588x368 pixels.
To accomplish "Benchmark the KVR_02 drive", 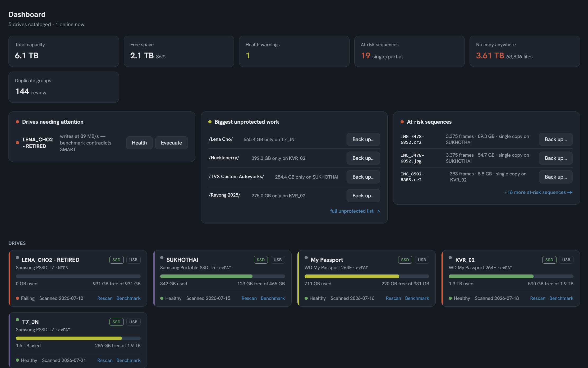I will pos(561,298).
